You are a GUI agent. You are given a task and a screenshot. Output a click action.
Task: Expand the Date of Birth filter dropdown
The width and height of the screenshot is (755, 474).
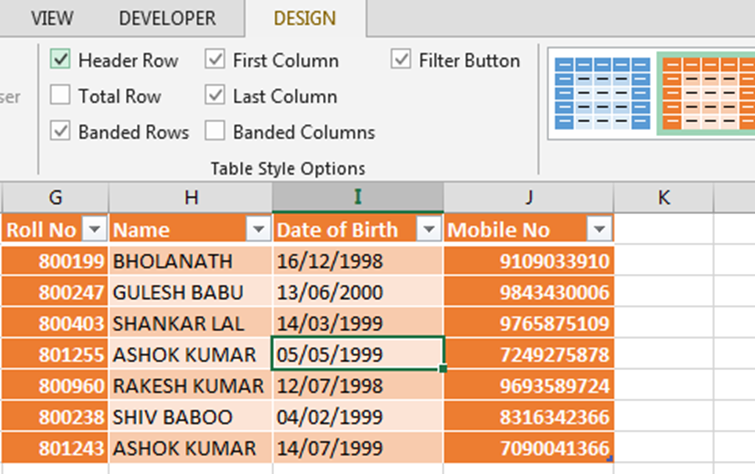(x=429, y=230)
